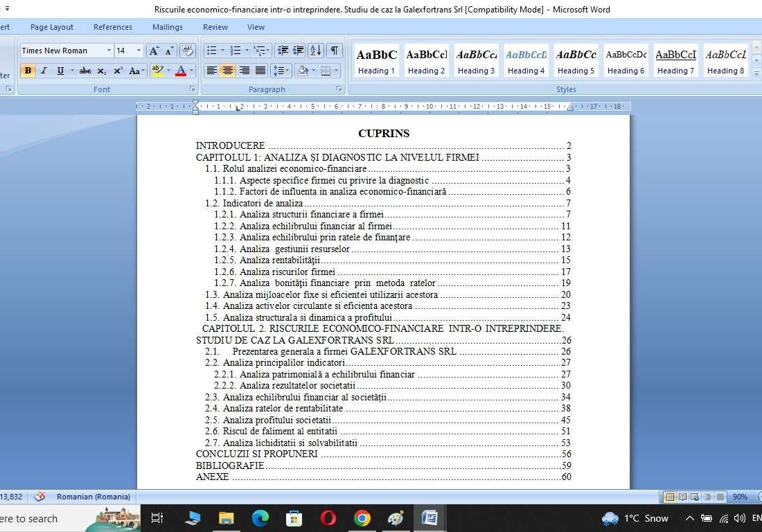The height and width of the screenshot is (532, 762).
Task: Click the Grow Font icon
Action: tap(154, 51)
